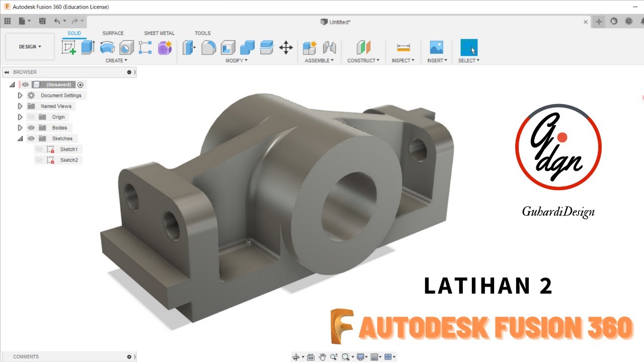
Task: Select the Pan hand tool
Action: point(323,357)
